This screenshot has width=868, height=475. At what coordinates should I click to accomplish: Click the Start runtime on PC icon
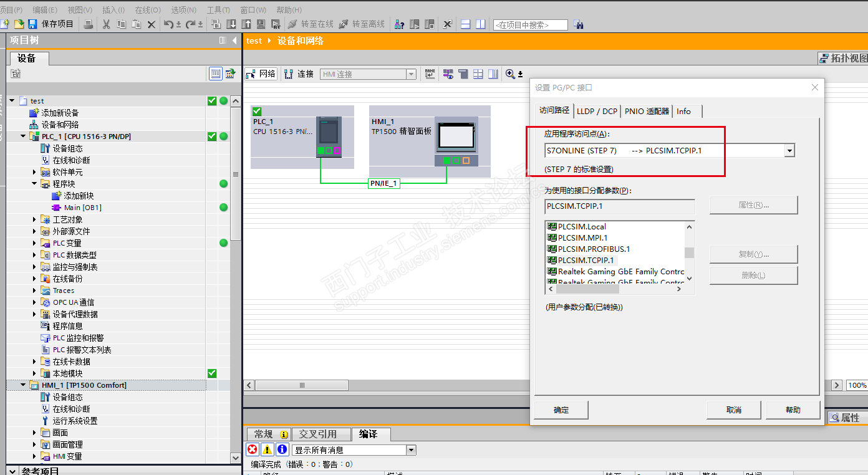click(x=276, y=24)
